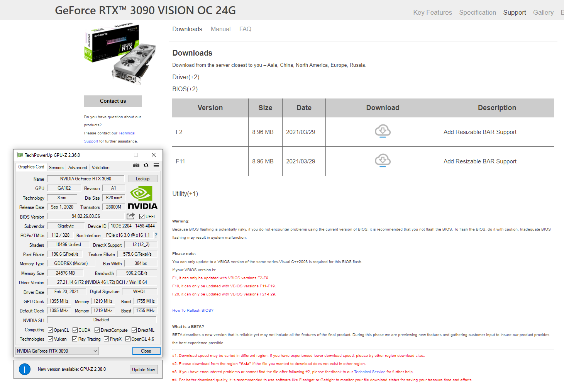
Task: Click the GPU-Z title bar app icon
Action: tap(20, 155)
